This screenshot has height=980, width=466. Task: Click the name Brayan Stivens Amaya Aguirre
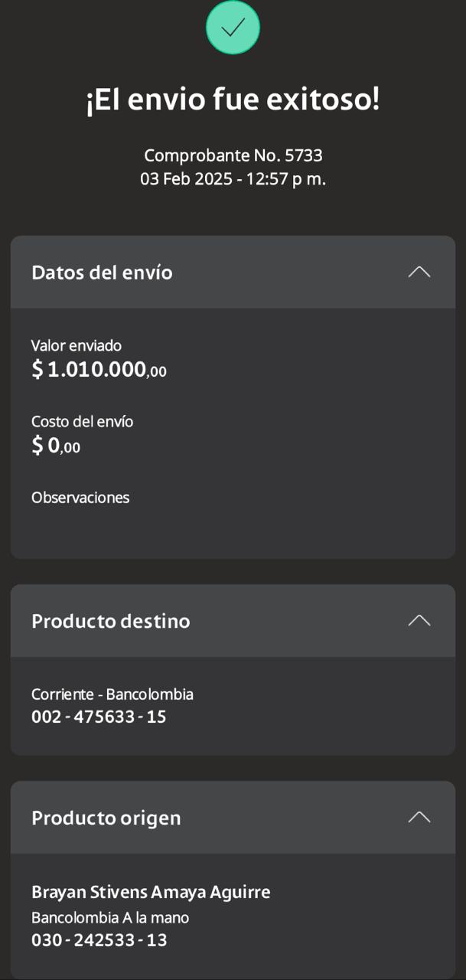tap(151, 892)
